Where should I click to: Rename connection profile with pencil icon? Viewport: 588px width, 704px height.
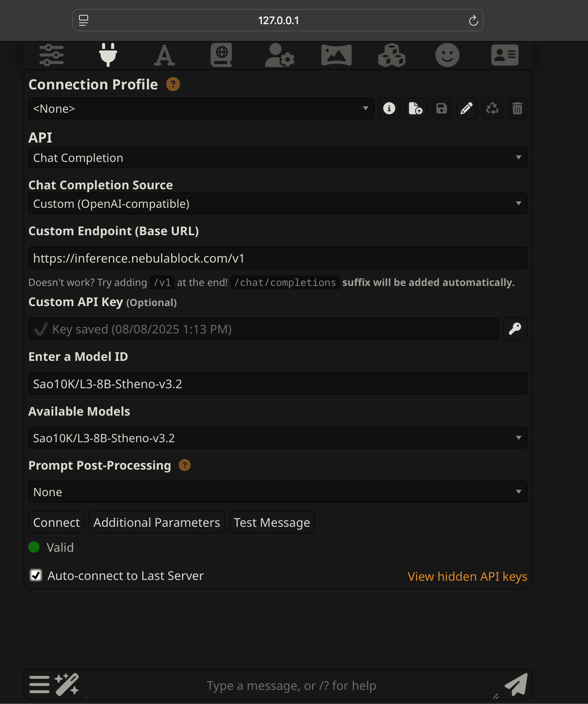coord(466,108)
